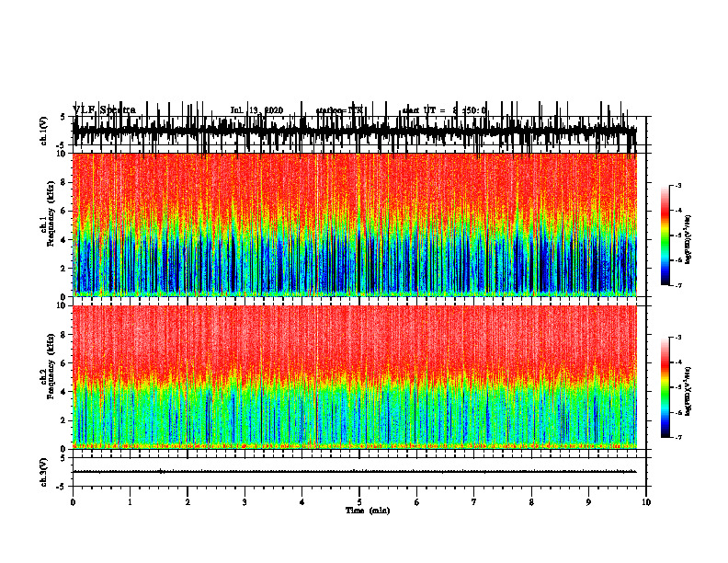Click the 'station=' header label
Screen dimensions: 728x563
click(x=332, y=110)
